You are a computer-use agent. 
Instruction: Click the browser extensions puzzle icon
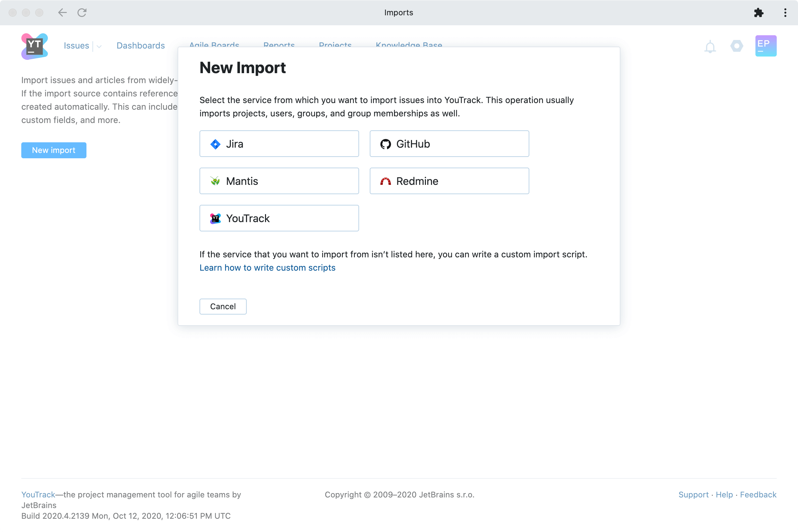pyautogui.click(x=758, y=13)
